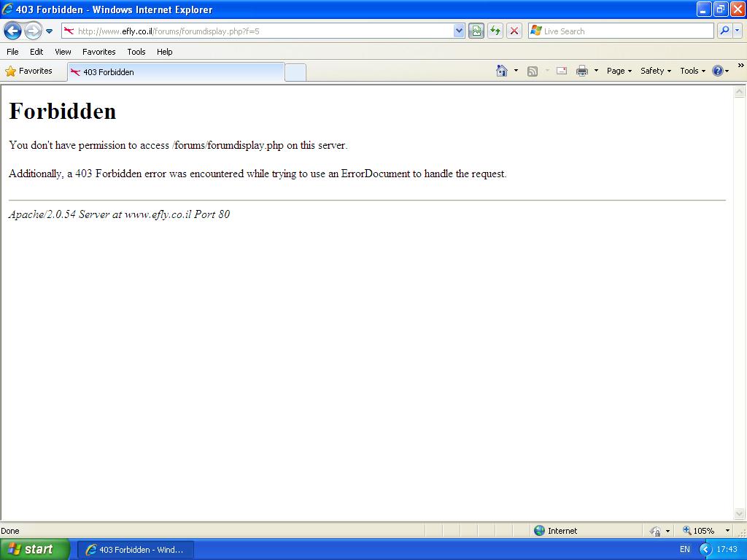
Task: Open the command bar Tools dropdown
Action: point(693,71)
